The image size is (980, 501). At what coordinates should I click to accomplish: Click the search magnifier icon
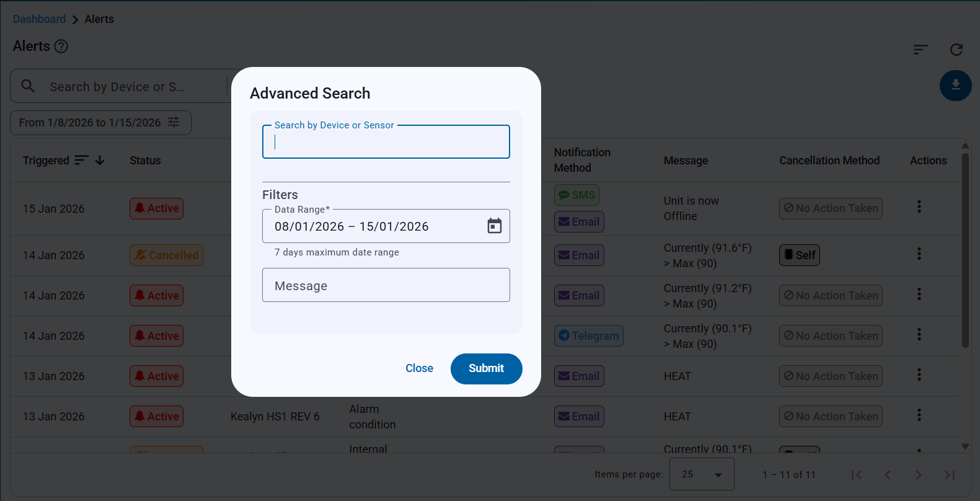pyautogui.click(x=28, y=86)
